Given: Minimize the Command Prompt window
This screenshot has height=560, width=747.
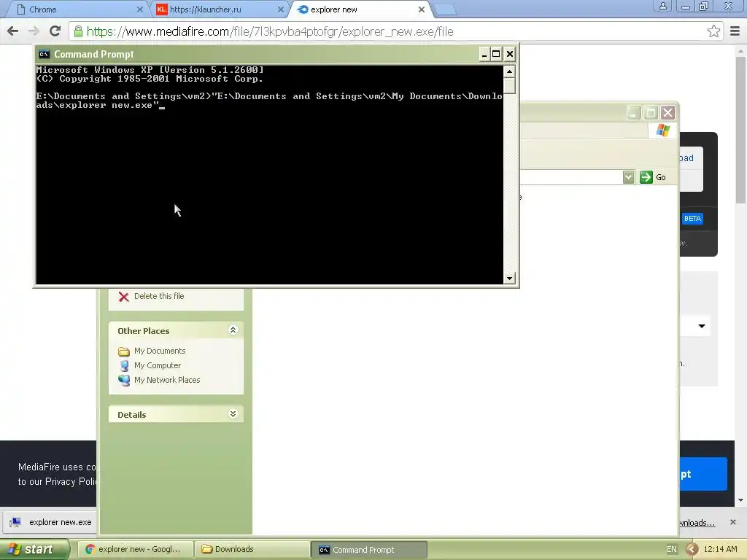Looking at the screenshot, I should 484,54.
